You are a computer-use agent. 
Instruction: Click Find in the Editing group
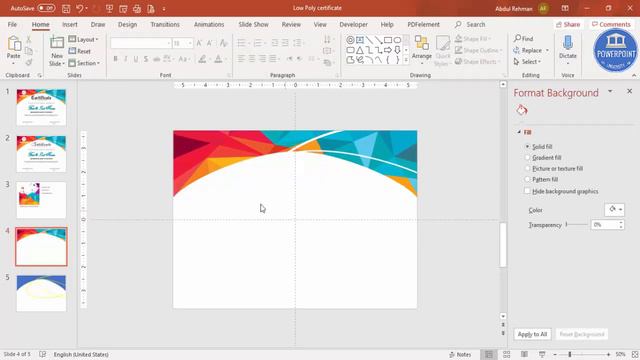[524, 39]
